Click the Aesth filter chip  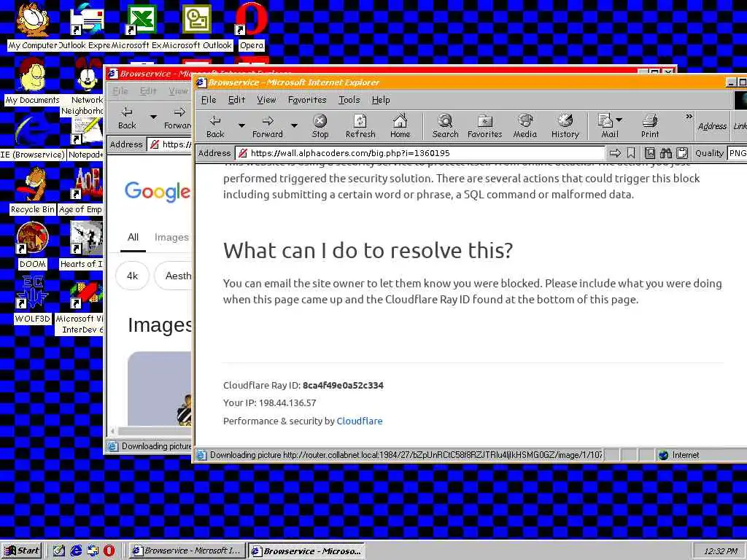coord(174,276)
